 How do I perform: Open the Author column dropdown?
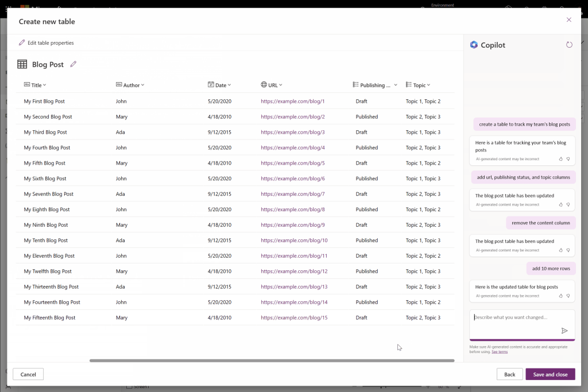tap(142, 85)
